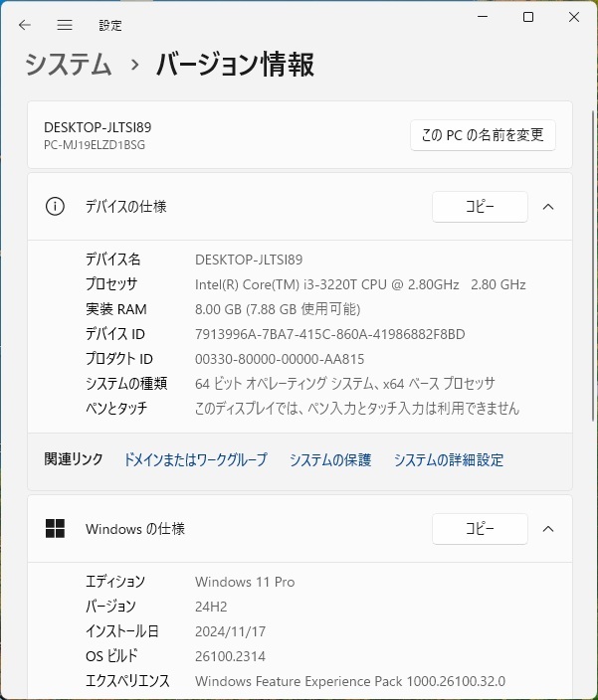Go back with the arrow icon
Viewport: 598px width, 700px height.
25,25
